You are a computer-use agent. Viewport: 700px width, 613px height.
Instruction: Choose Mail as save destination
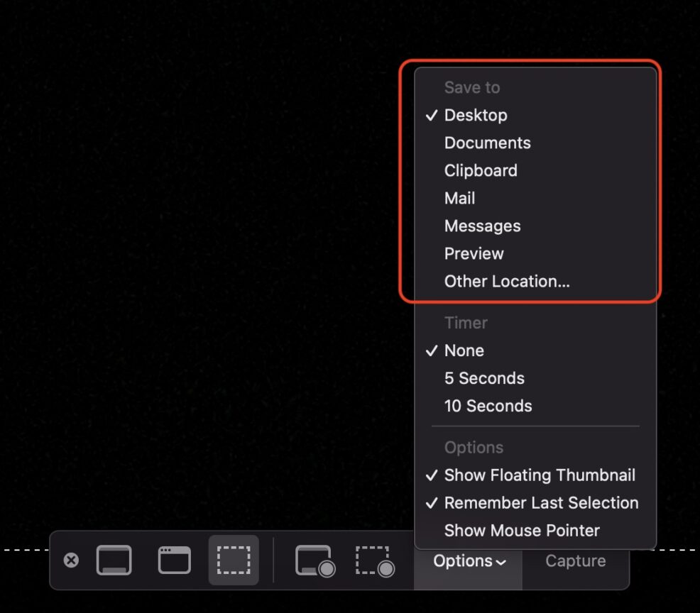tap(459, 198)
